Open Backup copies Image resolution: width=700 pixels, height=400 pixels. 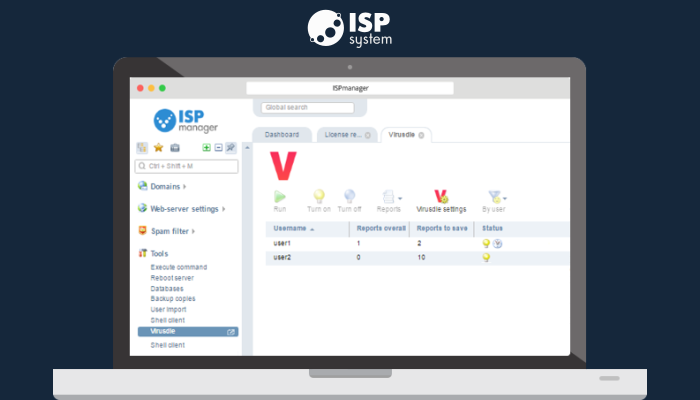[x=173, y=299]
